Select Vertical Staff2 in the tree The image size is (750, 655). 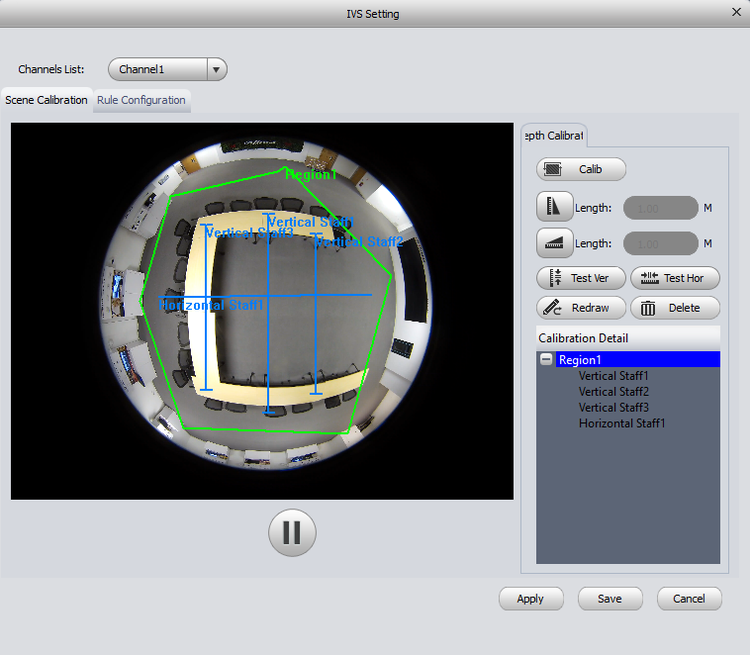[613, 392]
